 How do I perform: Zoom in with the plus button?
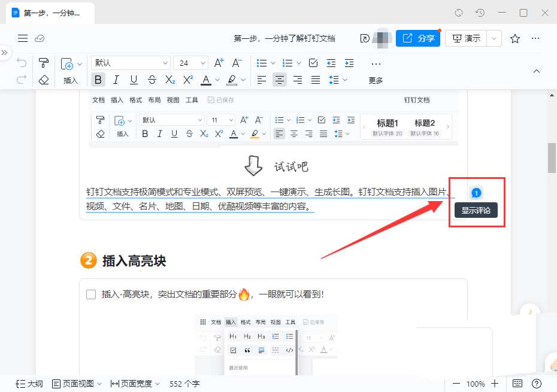point(495,384)
